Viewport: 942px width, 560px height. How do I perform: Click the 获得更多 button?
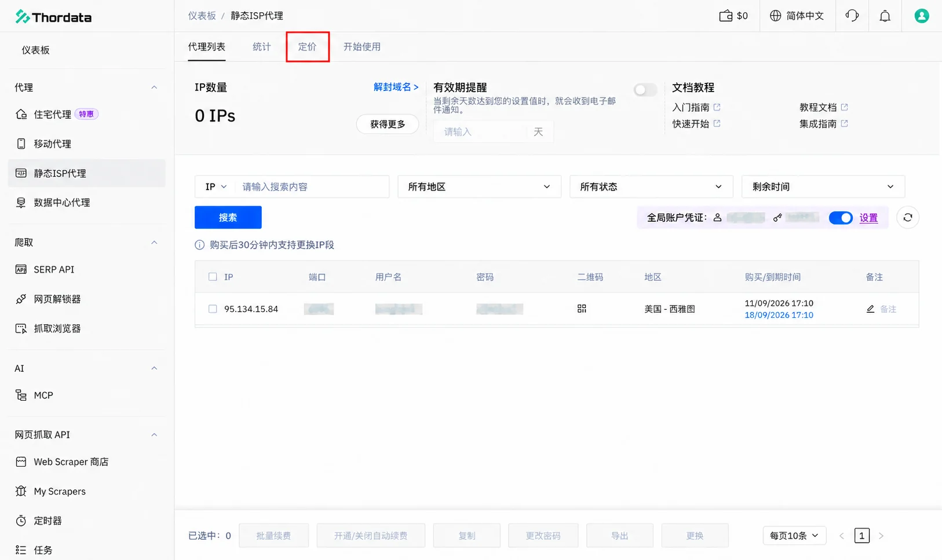click(388, 124)
